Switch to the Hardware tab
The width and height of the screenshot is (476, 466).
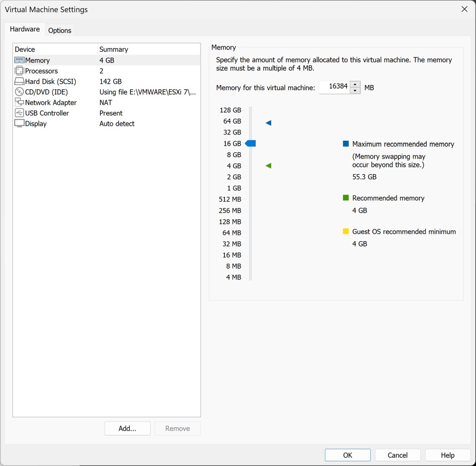click(x=25, y=29)
